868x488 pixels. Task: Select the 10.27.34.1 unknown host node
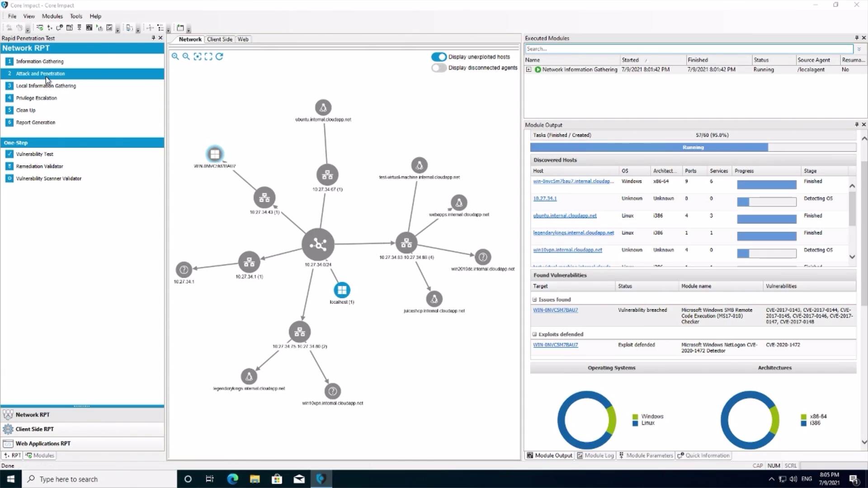coord(184,270)
